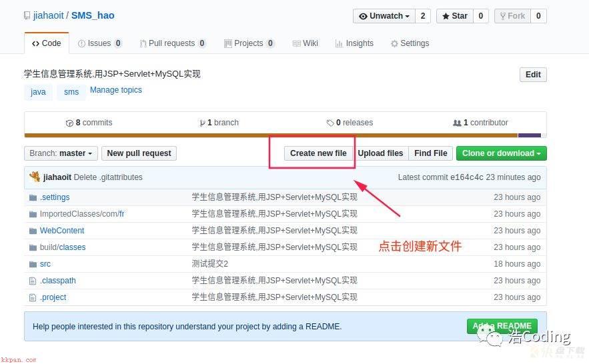Viewport: 589px width, 364px height.
Task: Click New pull request button
Action: pos(139,153)
